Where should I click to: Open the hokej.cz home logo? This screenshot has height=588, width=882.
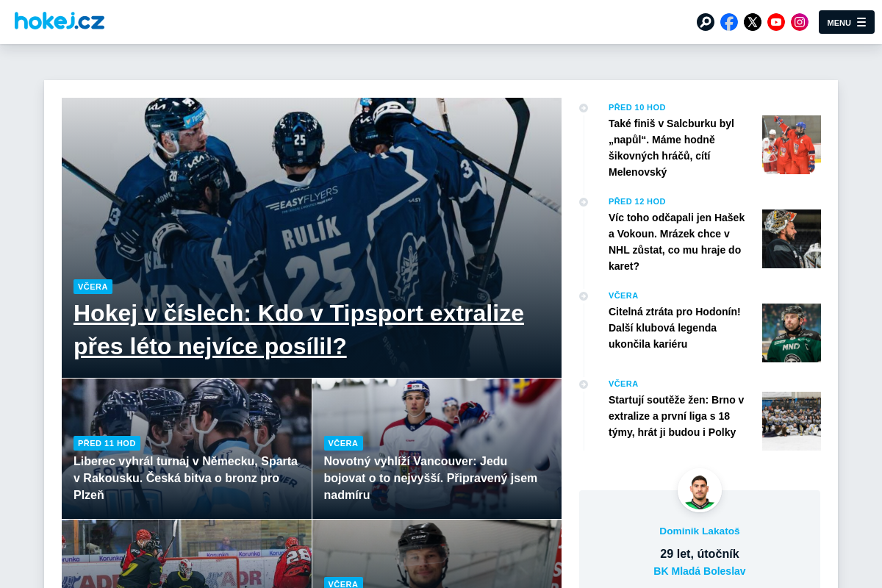[60, 21]
